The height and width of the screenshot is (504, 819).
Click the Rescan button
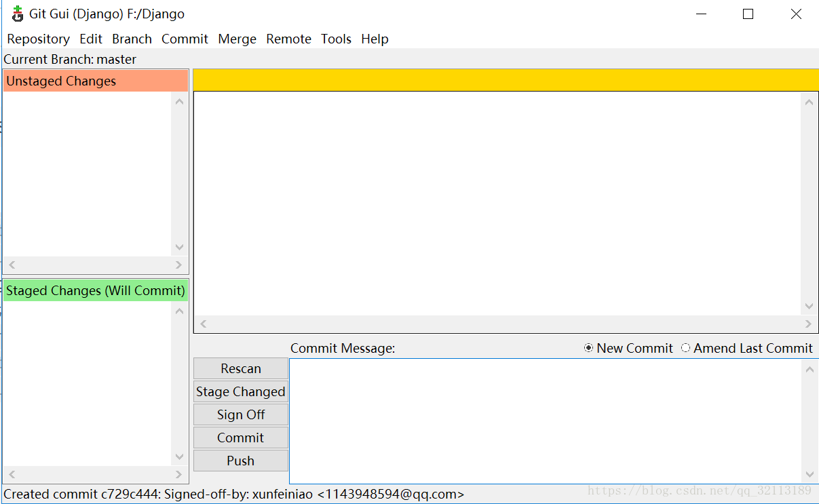pos(241,368)
